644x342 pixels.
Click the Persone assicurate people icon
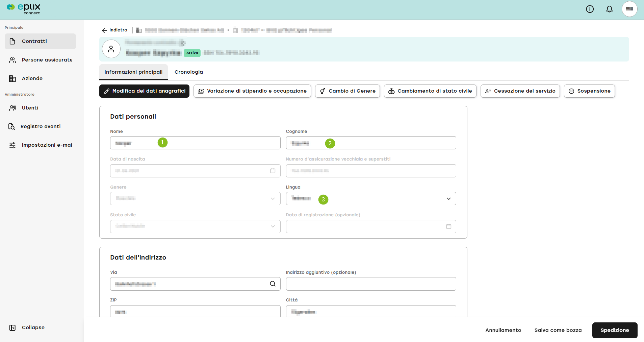[12, 60]
